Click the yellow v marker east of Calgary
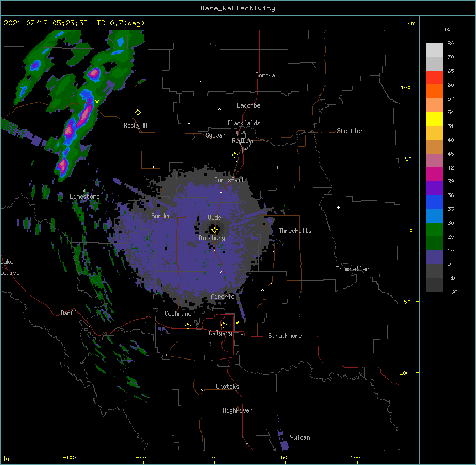This screenshot has height=465, width=476. (237, 323)
